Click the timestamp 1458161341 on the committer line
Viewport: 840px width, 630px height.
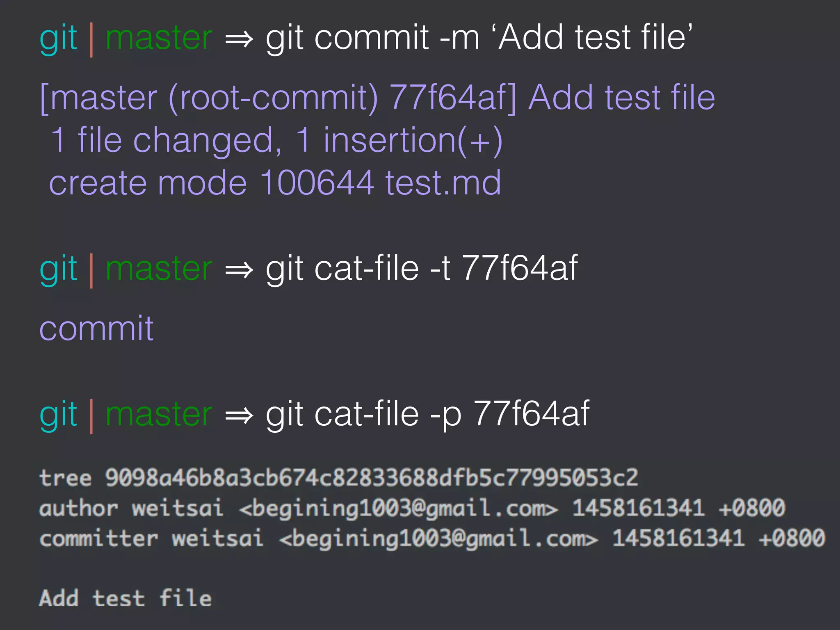point(678,538)
